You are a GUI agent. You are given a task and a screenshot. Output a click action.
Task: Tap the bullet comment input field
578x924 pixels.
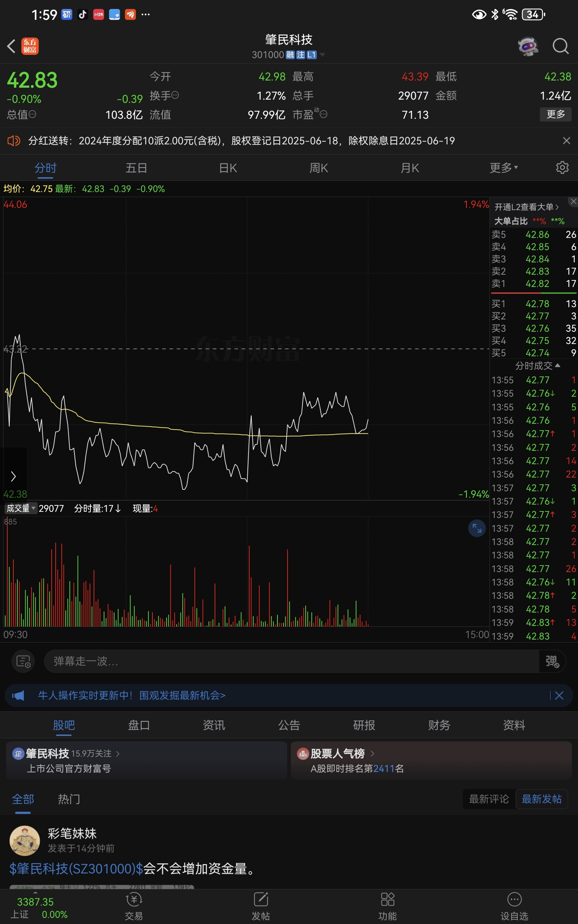point(291,661)
